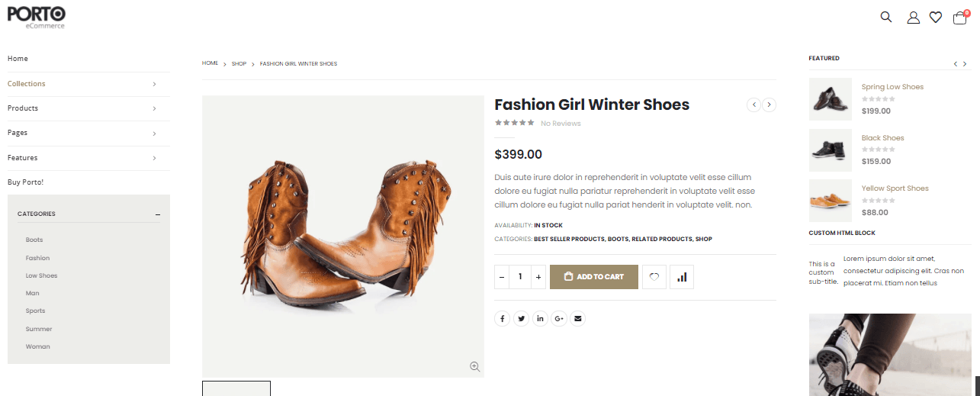Open the Spring Low Shoes thumbnail

point(830,99)
